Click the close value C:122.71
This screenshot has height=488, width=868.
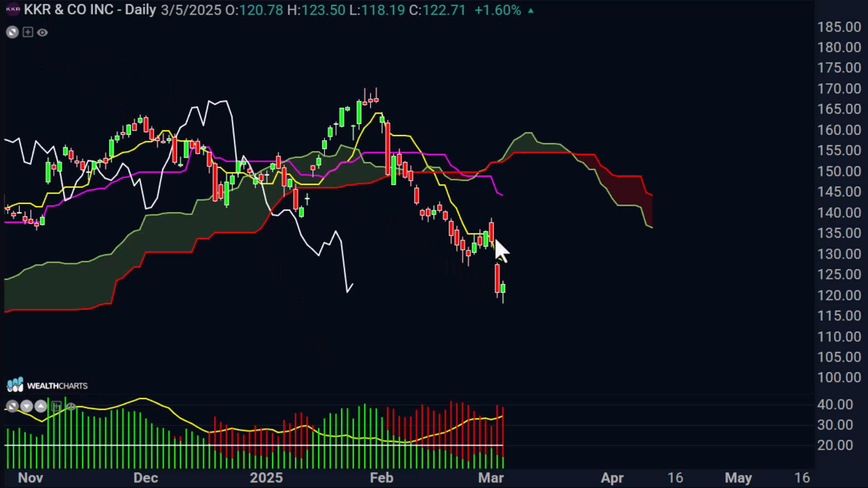(x=437, y=10)
